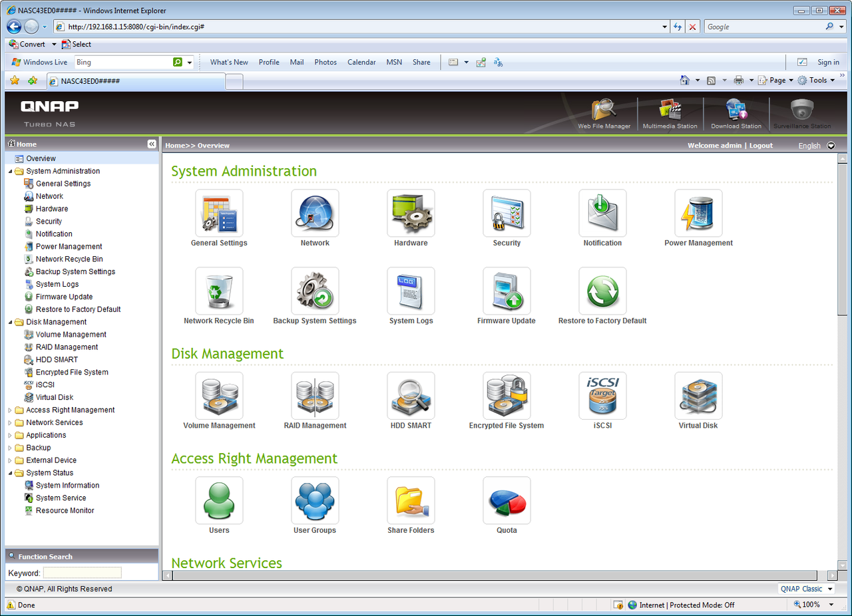The width and height of the screenshot is (852, 616).
Task: Collapse the System Administration tree node
Action: click(x=10, y=171)
